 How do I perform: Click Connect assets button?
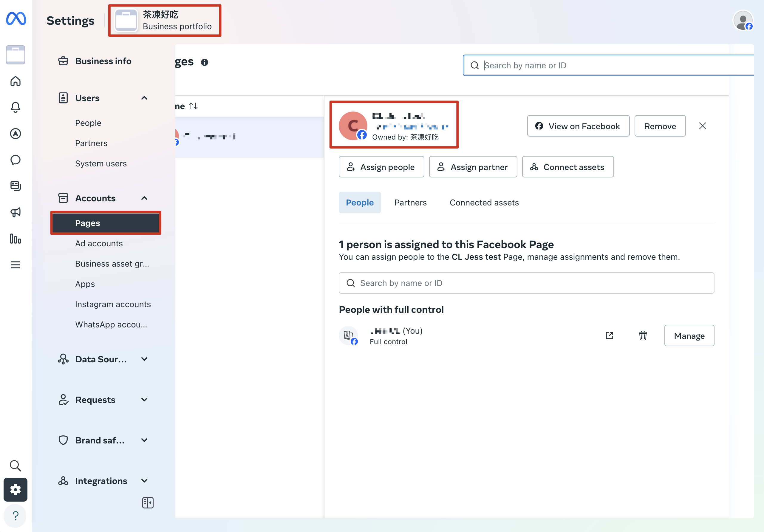[568, 167]
